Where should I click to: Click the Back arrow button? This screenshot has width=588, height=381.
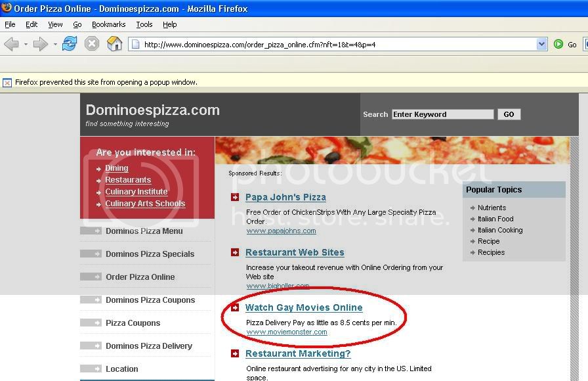click(11, 44)
